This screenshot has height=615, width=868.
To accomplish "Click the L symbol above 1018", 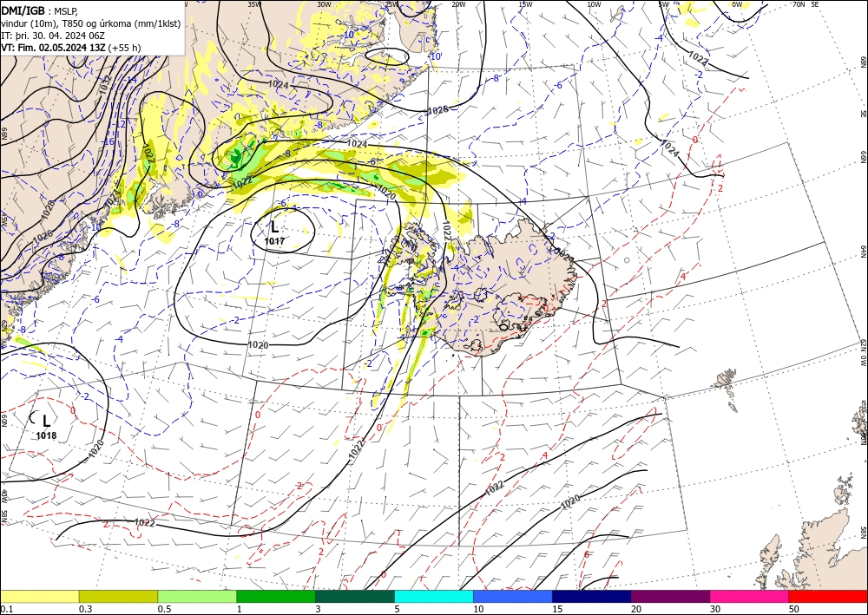I will pyautogui.click(x=47, y=421).
